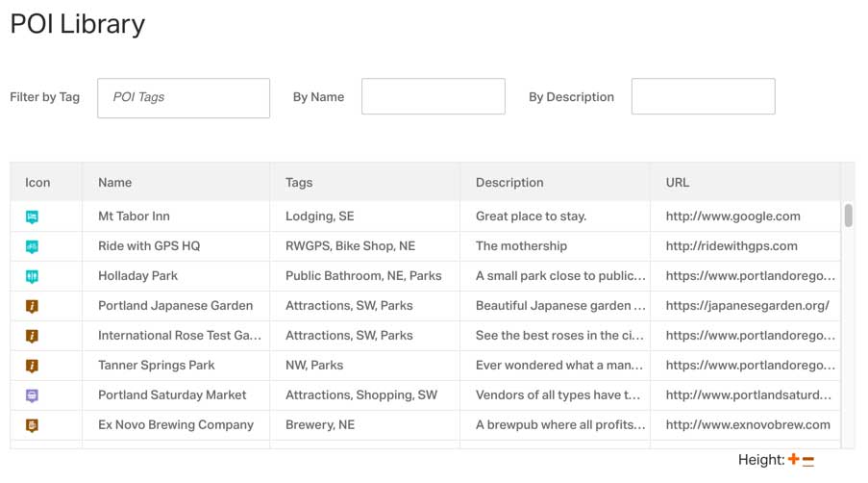Increase table height with the plus icon

click(x=793, y=459)
